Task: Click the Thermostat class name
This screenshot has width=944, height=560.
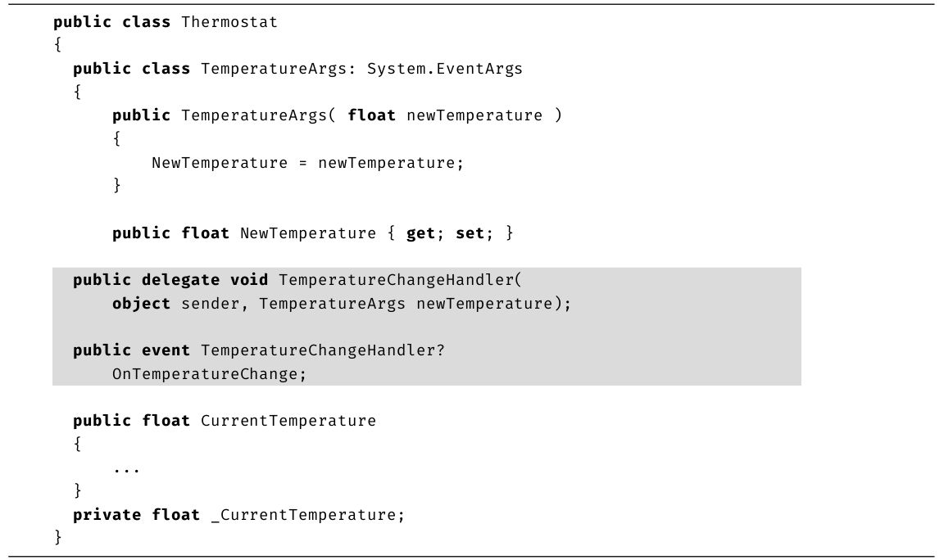Action: [x=229, y=22]
